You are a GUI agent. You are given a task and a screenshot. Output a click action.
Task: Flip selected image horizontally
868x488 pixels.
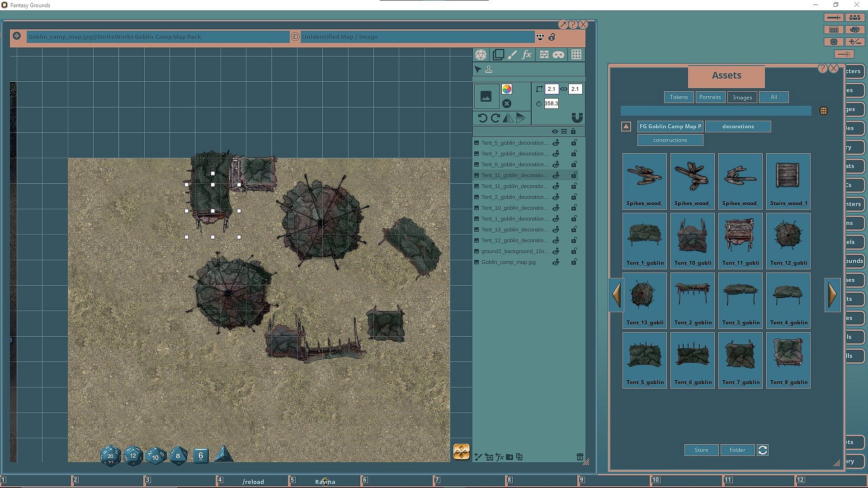coord(508,118)
